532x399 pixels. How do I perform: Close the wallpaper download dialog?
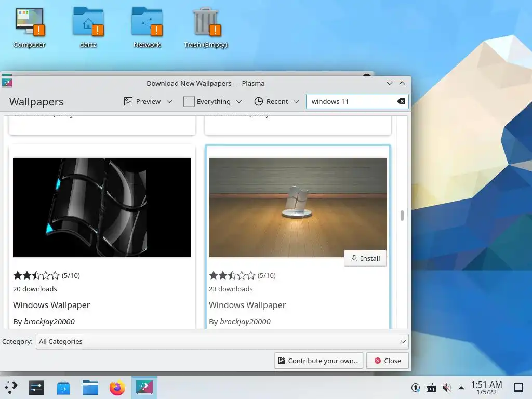(x=388, y=361)
